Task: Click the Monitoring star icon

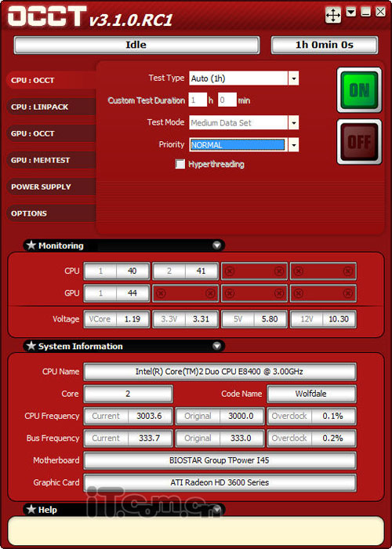Action: (31, 245)
